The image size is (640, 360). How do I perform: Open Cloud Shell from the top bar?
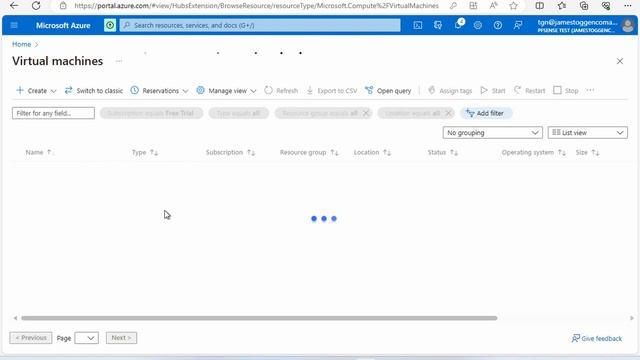coord(418,25)
